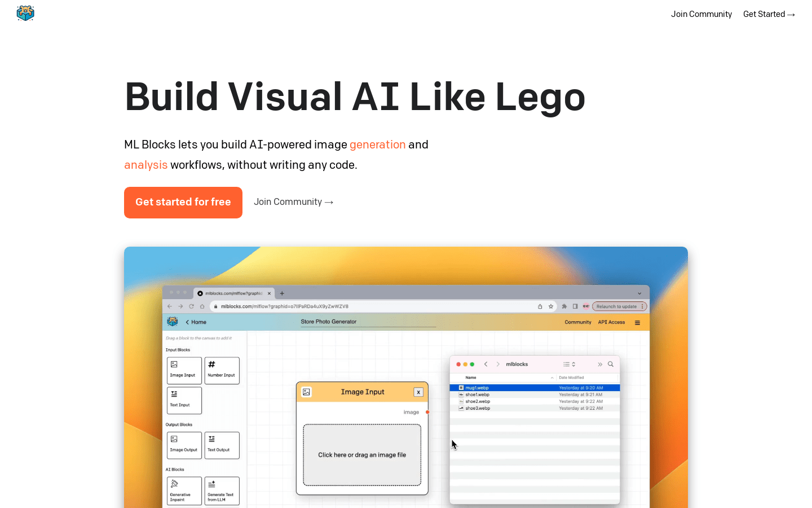
Task: Click the Finder search magnifier icon
Action: [x=611, y=364]
